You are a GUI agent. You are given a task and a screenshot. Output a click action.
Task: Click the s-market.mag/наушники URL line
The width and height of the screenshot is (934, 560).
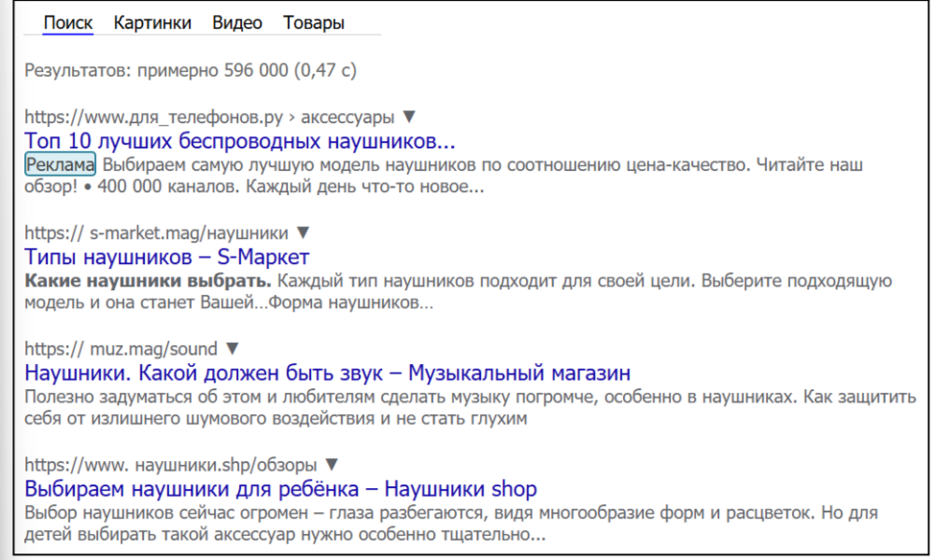157,233
